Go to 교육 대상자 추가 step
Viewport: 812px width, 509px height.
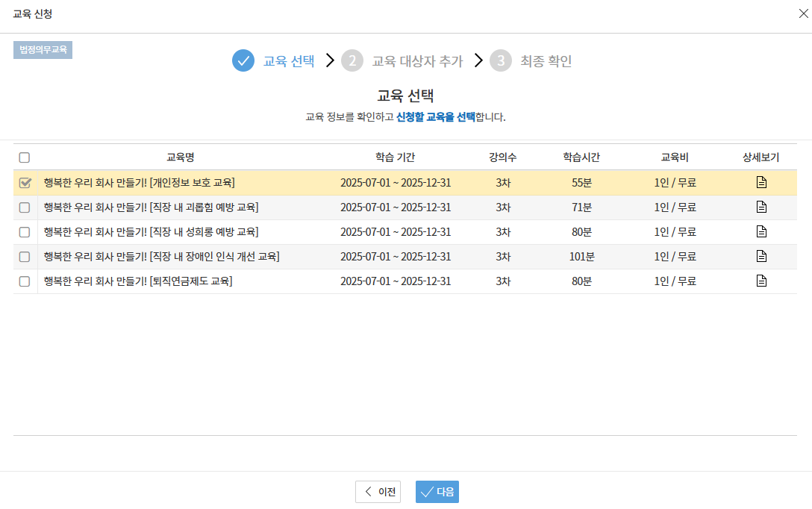coord(417,61)
